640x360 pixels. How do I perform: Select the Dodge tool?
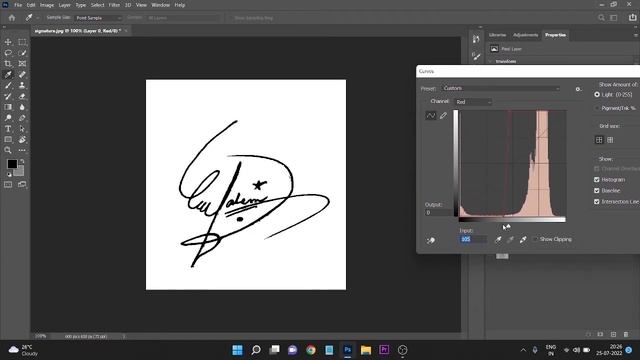[x=8, y=118]
